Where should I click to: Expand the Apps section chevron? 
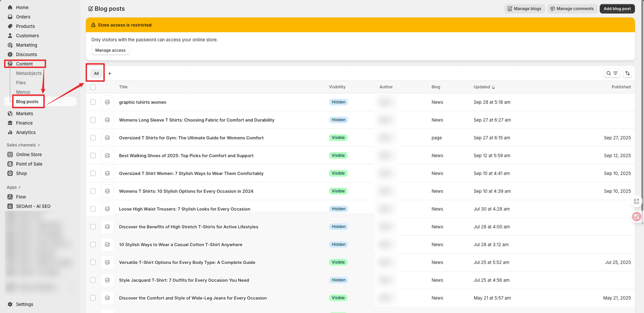pyautogui.click(x=20, y=187)
